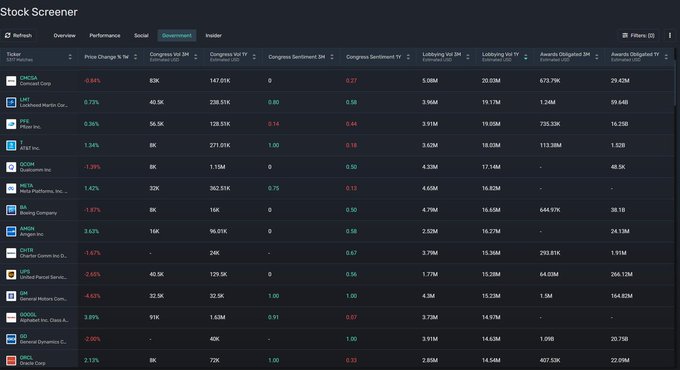
Task: Click the Refresh button
Action: pyautogui.click(x=18, y=36)
